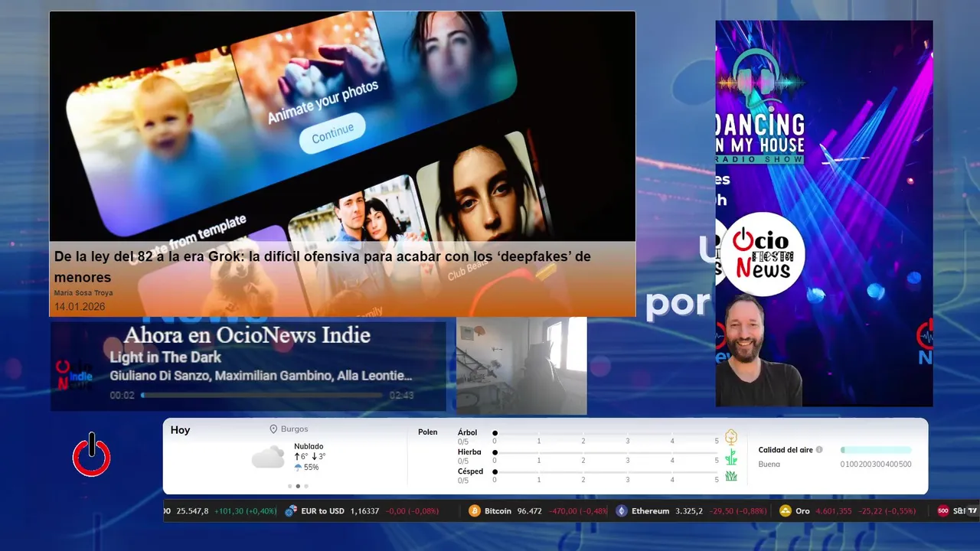This screenshot has width=980, height=551.
Task: Click the song title Light in The Dark
Action: tap(165, 357)
